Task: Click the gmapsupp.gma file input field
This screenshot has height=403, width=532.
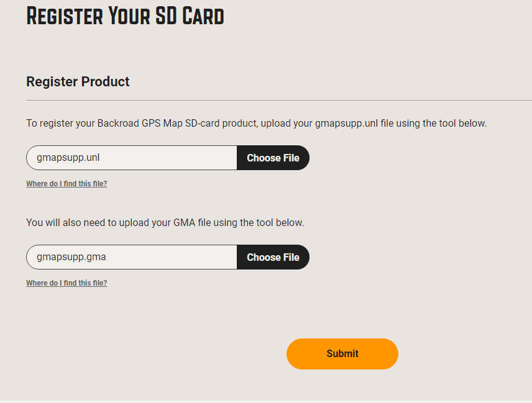Action: (132, 257)
